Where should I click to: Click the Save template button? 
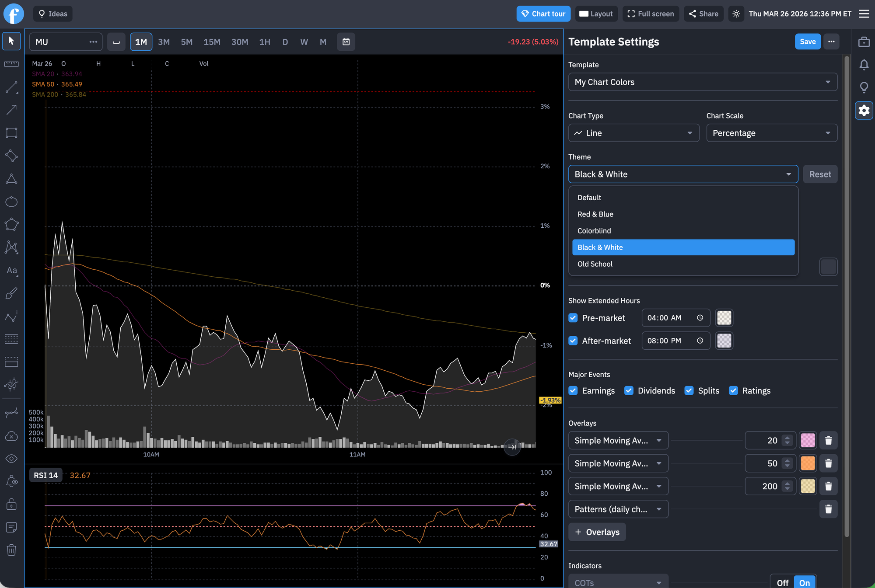pyautogui.click(x=807, y=42)
